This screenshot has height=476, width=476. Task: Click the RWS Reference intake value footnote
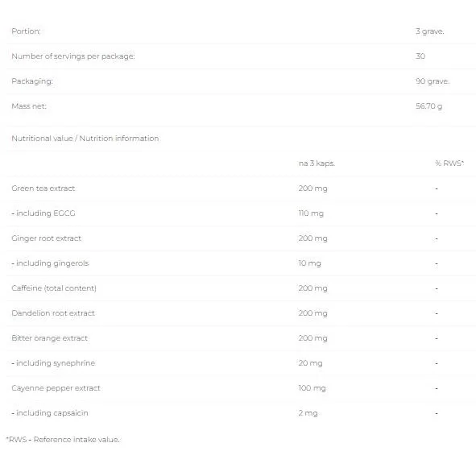[x=63, y=440]
